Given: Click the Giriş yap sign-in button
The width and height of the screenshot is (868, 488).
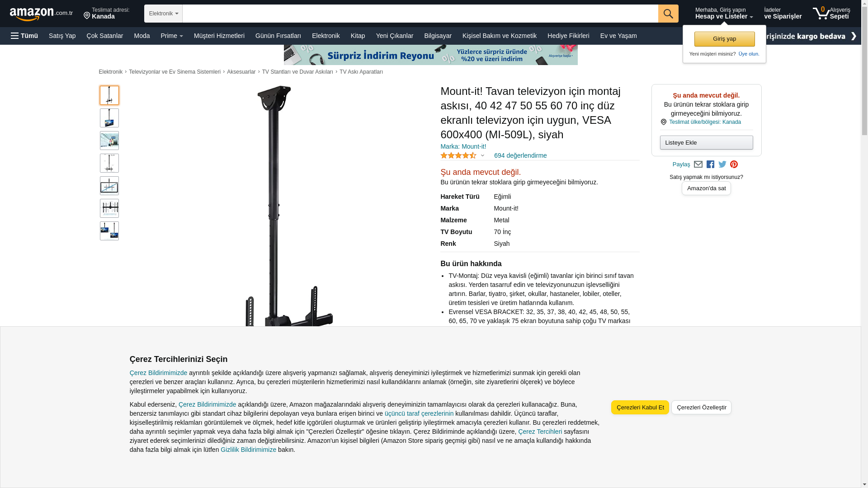Looking at the screenshot, I should coord(724,39).
